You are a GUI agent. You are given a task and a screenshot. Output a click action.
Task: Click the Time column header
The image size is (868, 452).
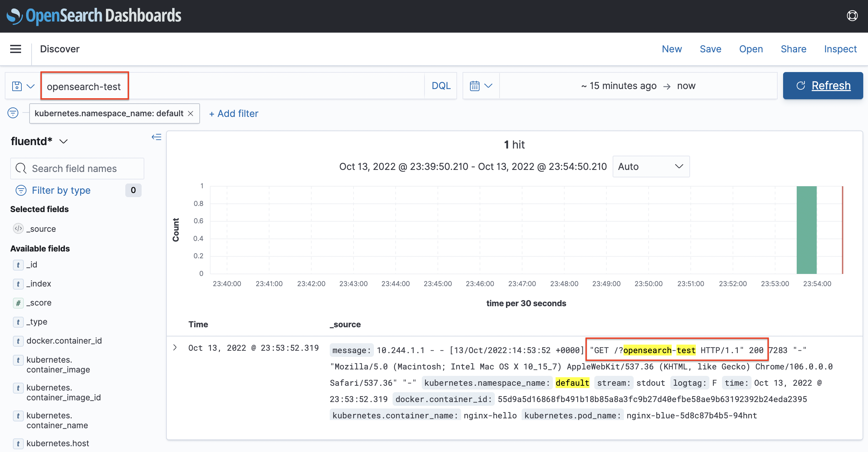198,325
